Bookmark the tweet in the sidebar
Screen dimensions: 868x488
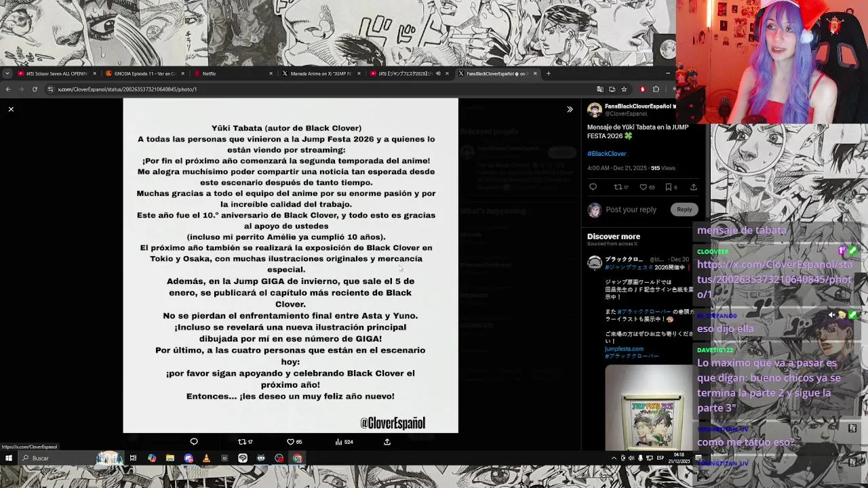point(671,187)
